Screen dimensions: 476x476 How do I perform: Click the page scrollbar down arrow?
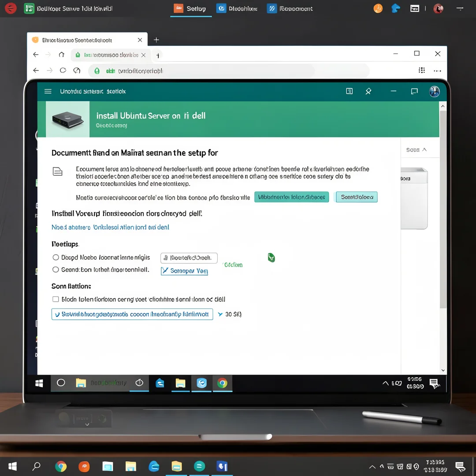443,370
